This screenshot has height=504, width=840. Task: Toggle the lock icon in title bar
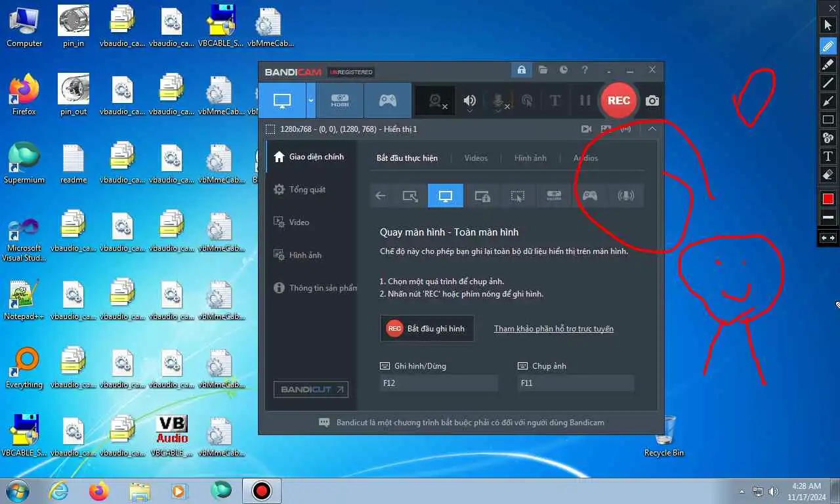pyautogui.click(x=521, y=70)
